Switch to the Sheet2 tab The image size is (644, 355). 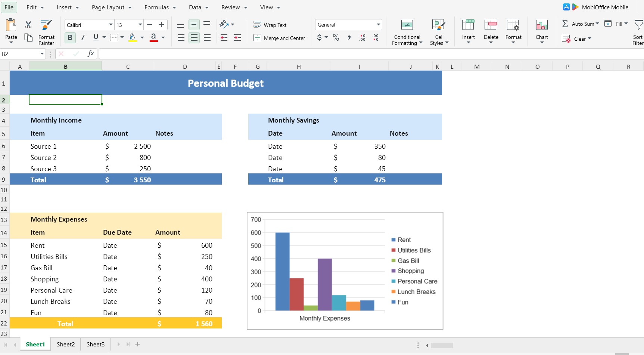point(66,344)
